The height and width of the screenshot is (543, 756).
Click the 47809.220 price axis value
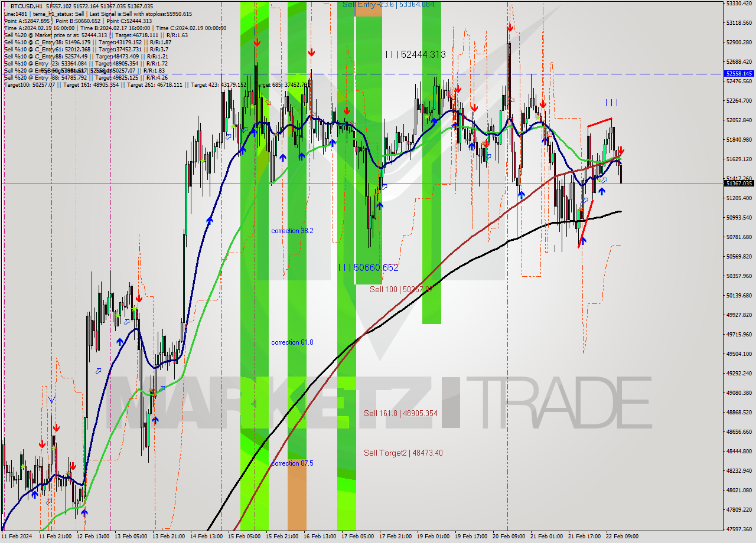pos(739,509)
